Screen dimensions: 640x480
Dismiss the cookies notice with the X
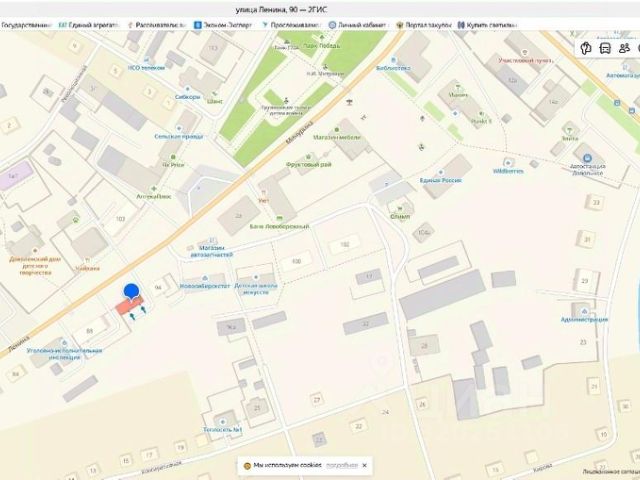point(364,465)
